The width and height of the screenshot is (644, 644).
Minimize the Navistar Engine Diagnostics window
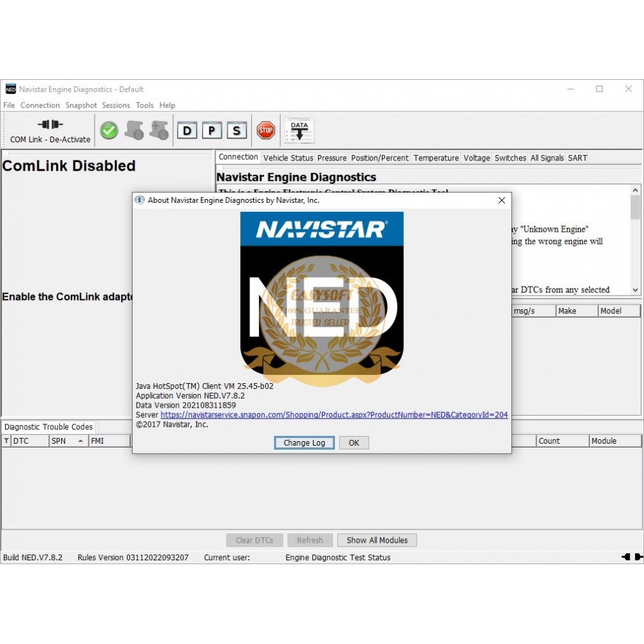click(571, 89)
